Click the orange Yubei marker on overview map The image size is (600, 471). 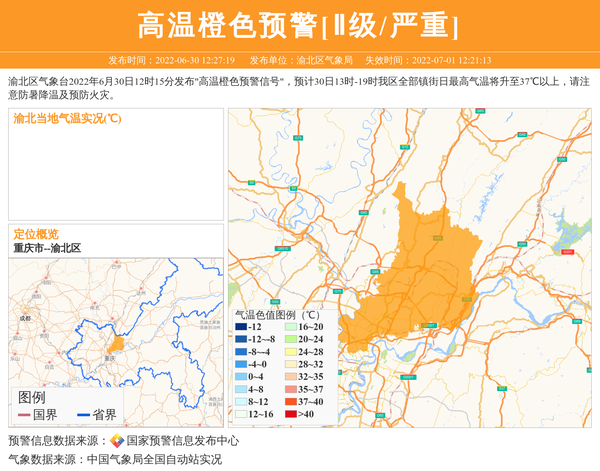pyautogui.click(x=116, y=344)
